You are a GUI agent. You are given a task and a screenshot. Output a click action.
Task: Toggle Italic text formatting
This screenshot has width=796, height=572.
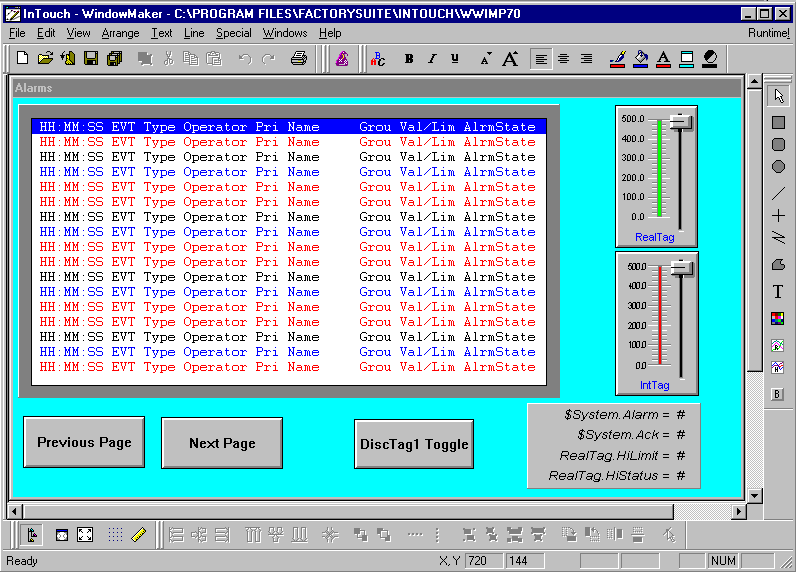(432, 59)
